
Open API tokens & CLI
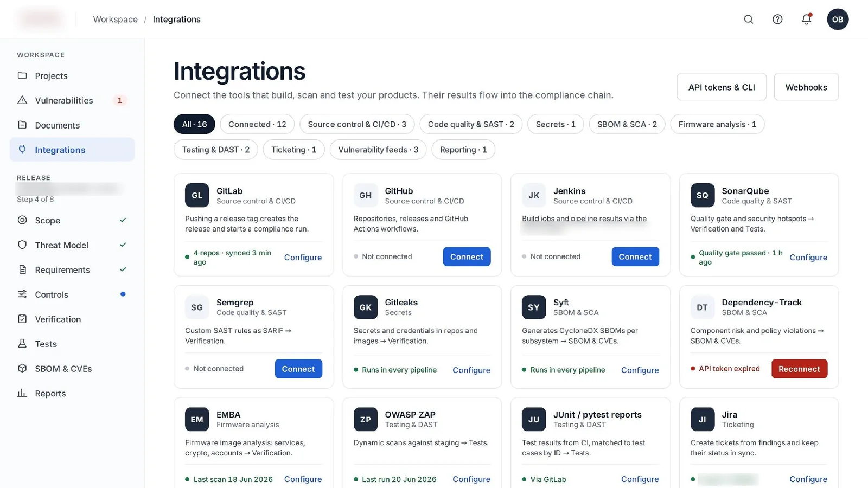(722, 87)
